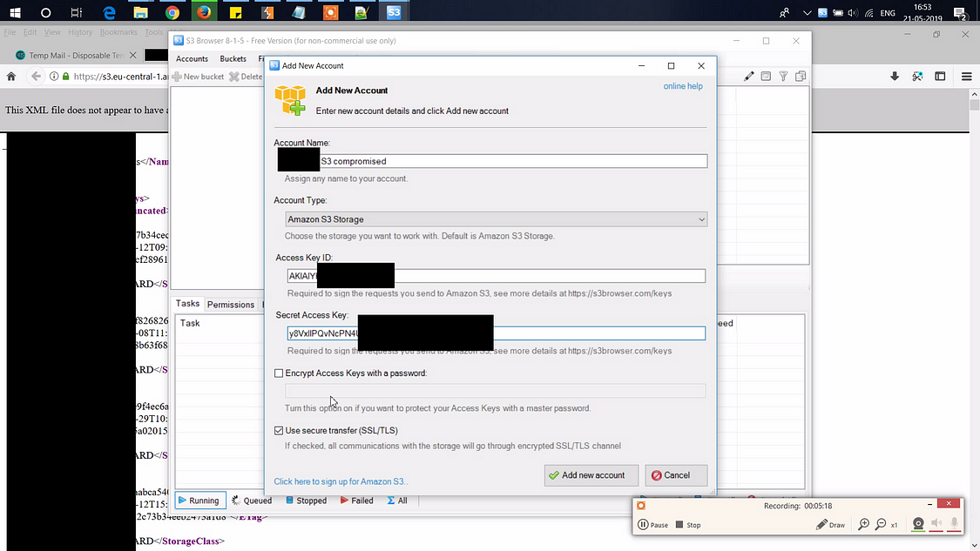Open File Explorer from taskbar
The width and height of the screenshot is (980, 551).
[x=140, y=12]
